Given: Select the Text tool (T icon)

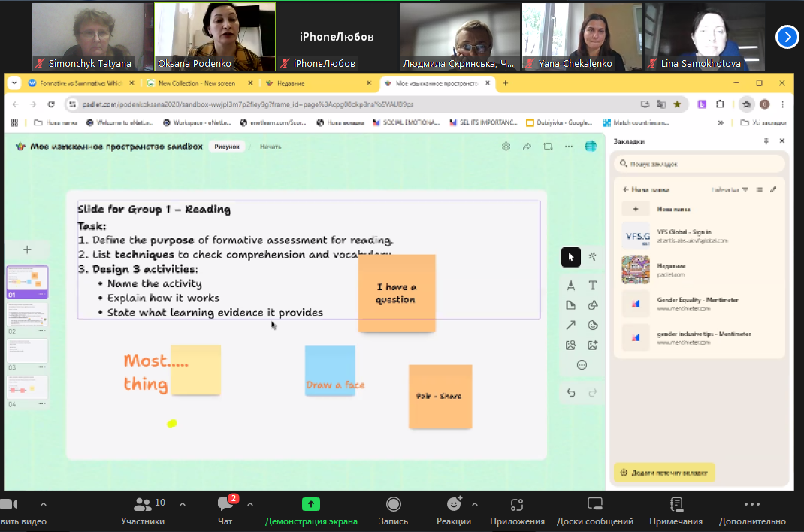Looking at the screenshot, I should point(593,285).
